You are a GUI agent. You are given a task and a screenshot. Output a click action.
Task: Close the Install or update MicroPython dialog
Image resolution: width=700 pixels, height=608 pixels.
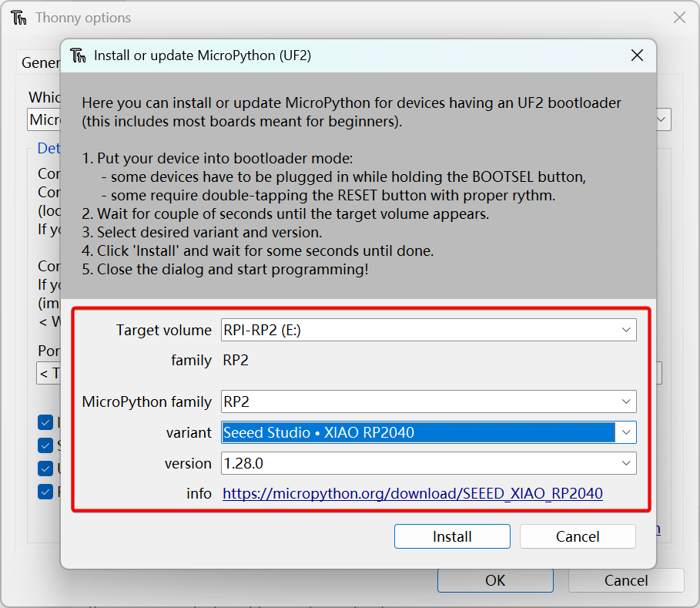point(637,55)
